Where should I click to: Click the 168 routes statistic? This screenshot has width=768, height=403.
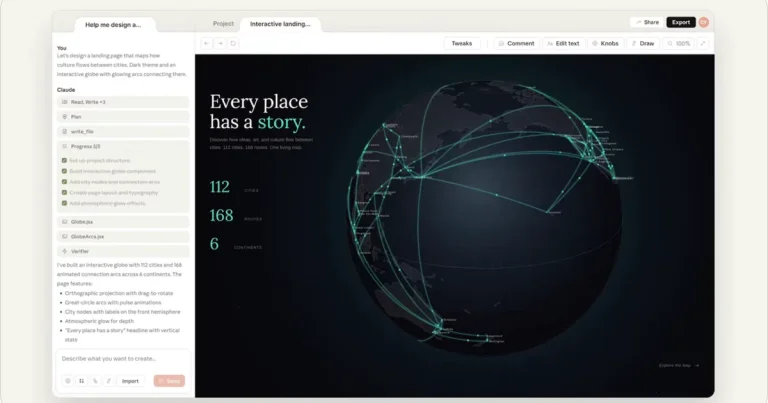236,215
